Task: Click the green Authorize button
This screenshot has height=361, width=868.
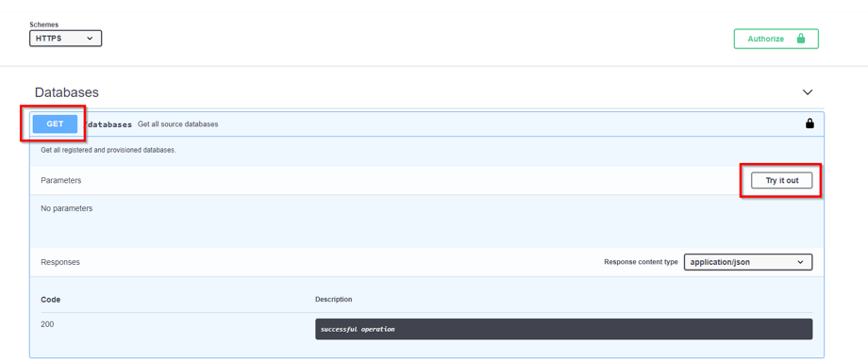Action: pyautogui.click(x=776, y=39)
